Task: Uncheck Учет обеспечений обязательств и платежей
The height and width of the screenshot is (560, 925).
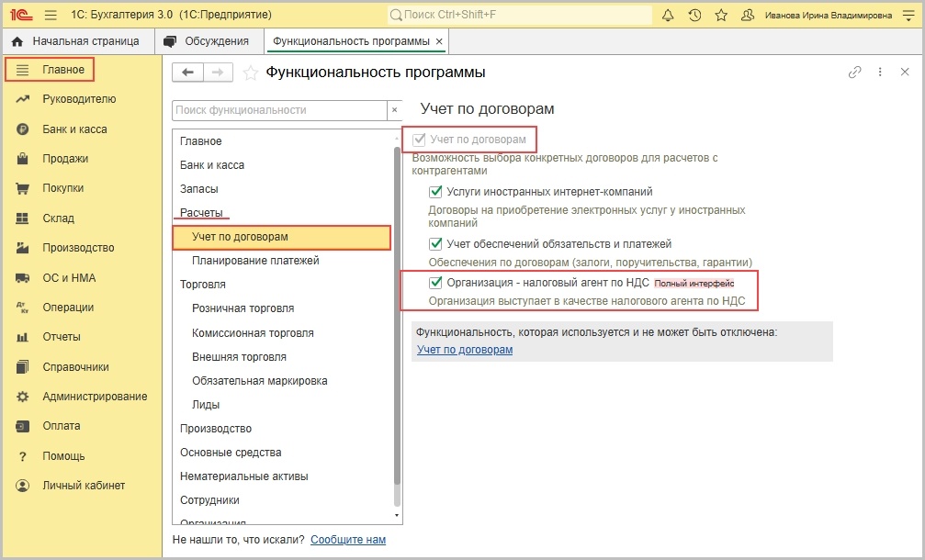Action: pos(435,243)
